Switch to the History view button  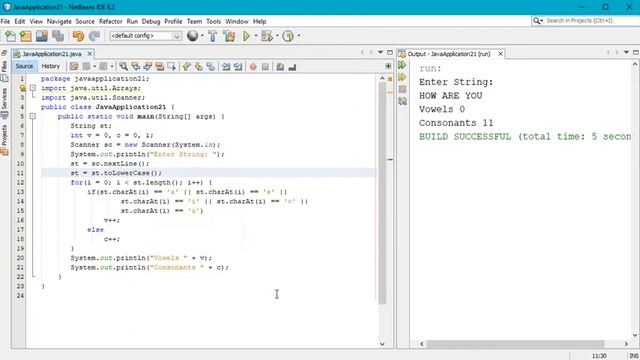point(51,66)
